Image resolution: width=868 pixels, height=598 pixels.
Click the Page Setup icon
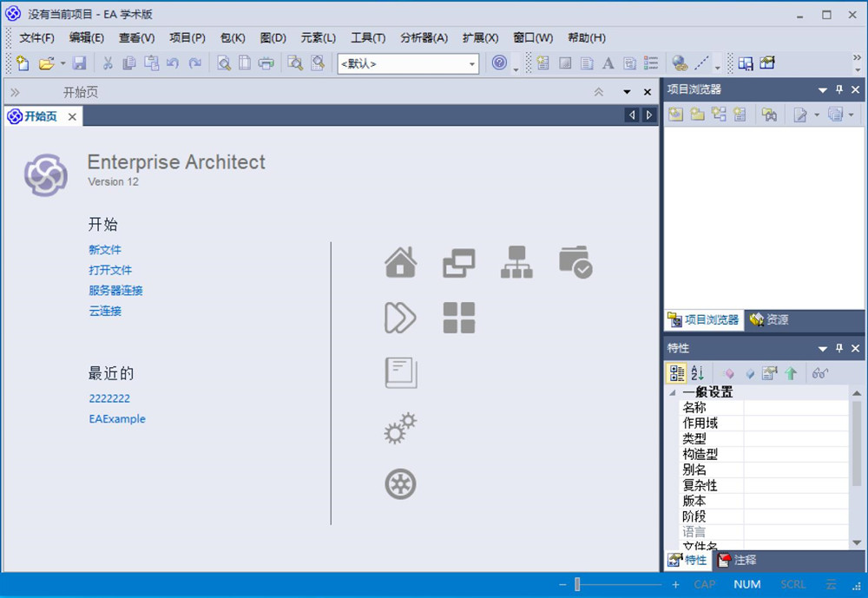(x=245, y=63)
